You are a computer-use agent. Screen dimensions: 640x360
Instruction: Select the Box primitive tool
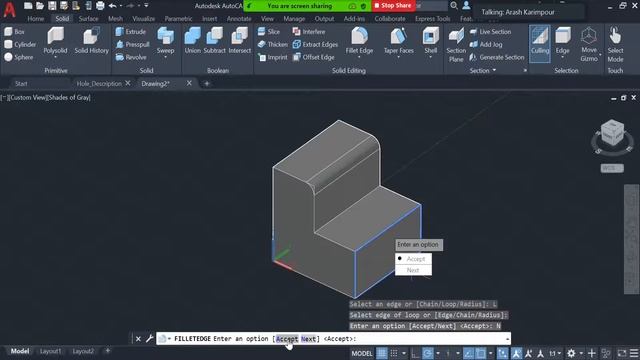(x=15, y=31)
